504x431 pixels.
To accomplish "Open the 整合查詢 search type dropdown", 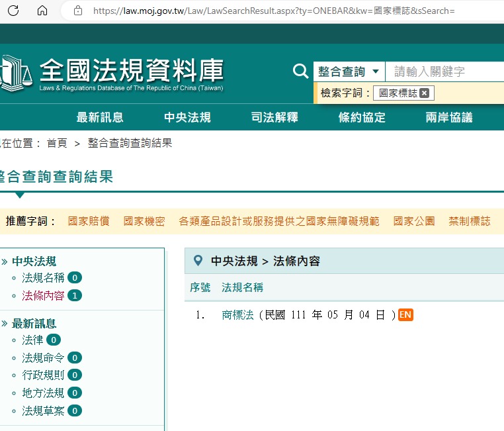I will point(349,72).
